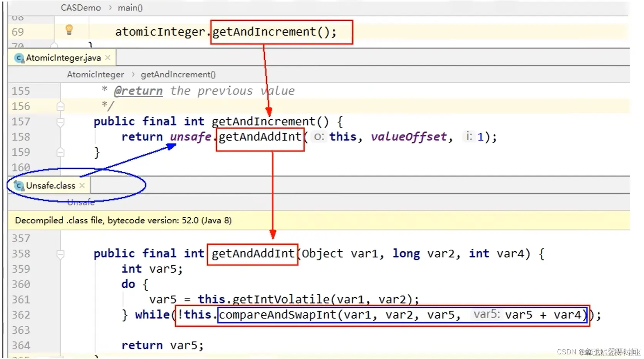
Task: Select AtomicInteger in the breadcrumb
Action: pyautogui.click(x=96, y=74)
